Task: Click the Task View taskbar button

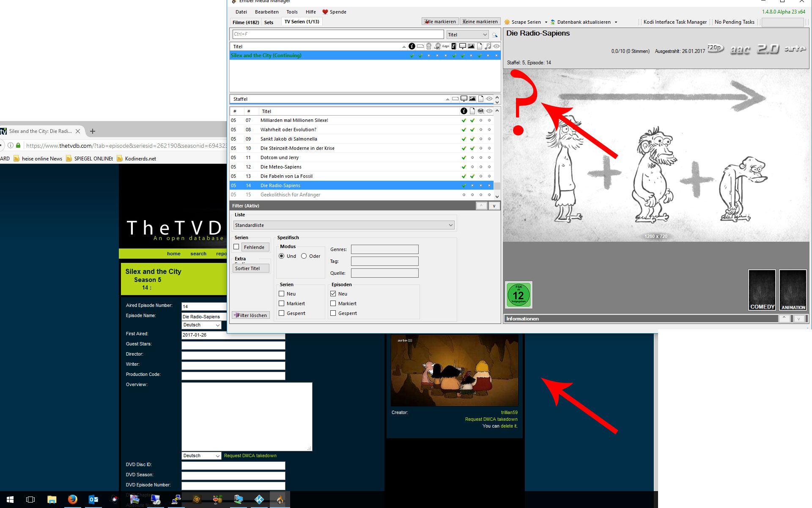Action: tap(30, 500)
